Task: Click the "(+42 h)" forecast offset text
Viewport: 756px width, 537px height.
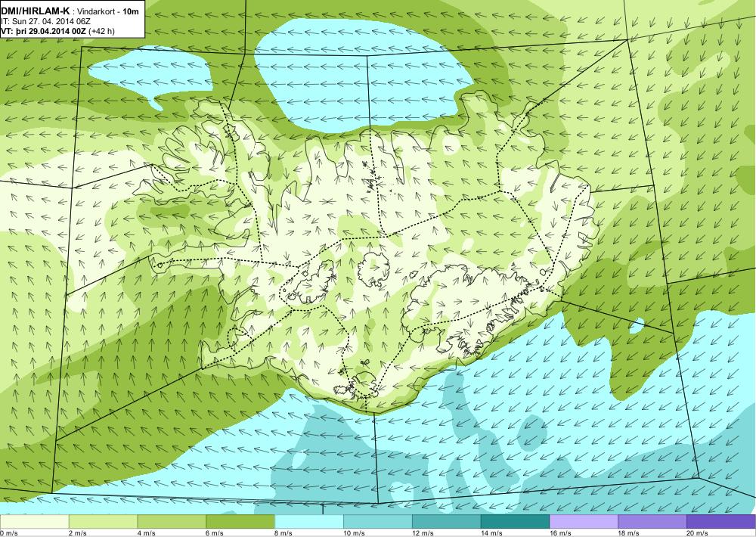Action: point(102,30)
